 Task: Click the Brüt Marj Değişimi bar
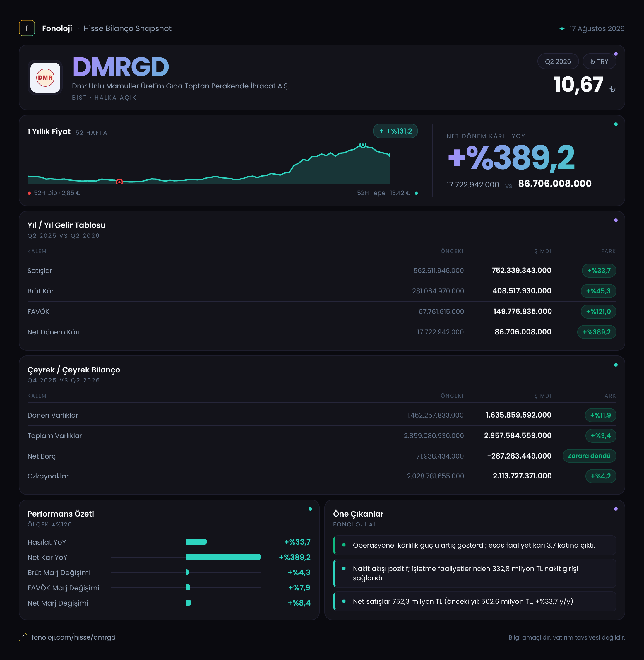tap(187, 572)
